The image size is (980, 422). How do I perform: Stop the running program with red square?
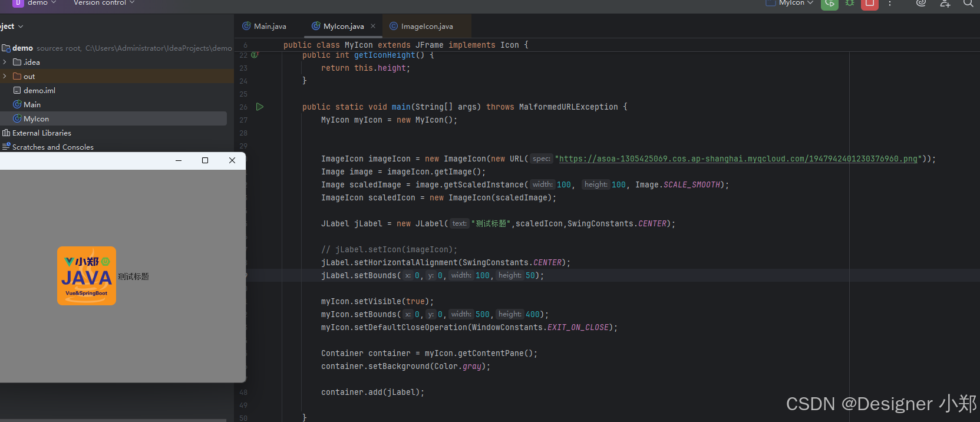pos(870,3)
